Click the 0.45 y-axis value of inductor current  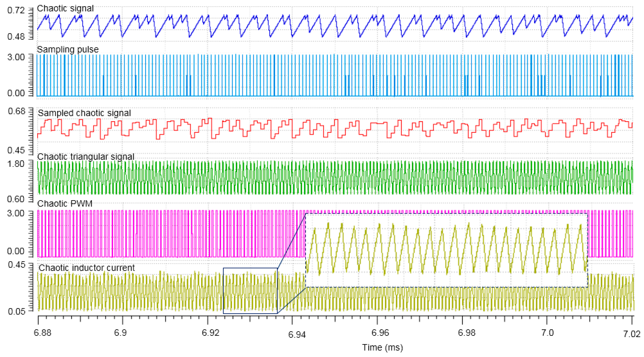click(x=16, y=265)
